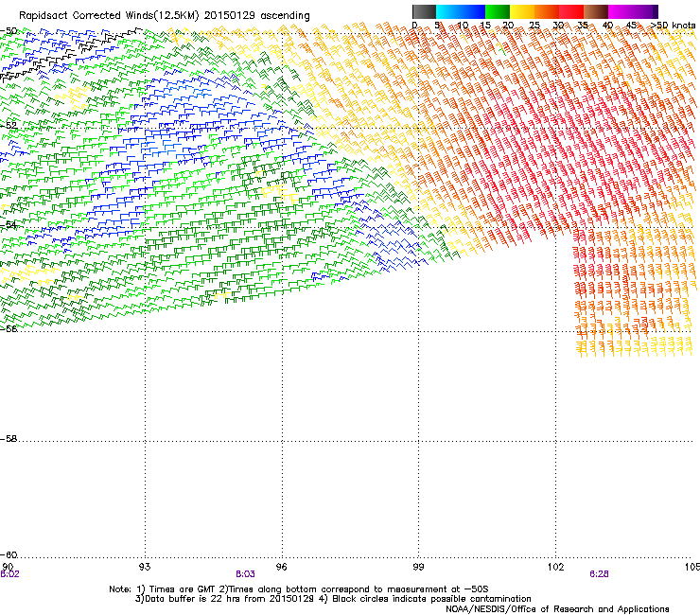The height and width of the screenshot is (615, 700).
Task: Click the longitude label '102'
Action: [x=555, y=567]
